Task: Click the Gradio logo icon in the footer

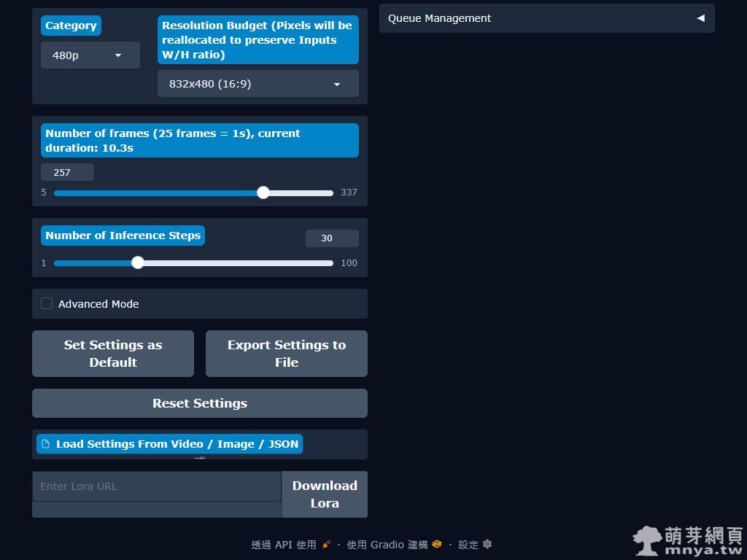Action: [437, 545]
